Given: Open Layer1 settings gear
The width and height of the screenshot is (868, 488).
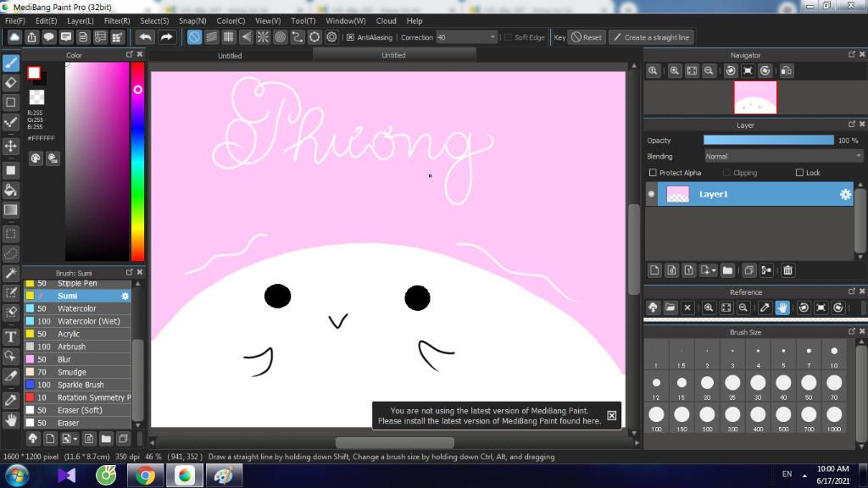Looking at the screenshot, I should (845, 194).
